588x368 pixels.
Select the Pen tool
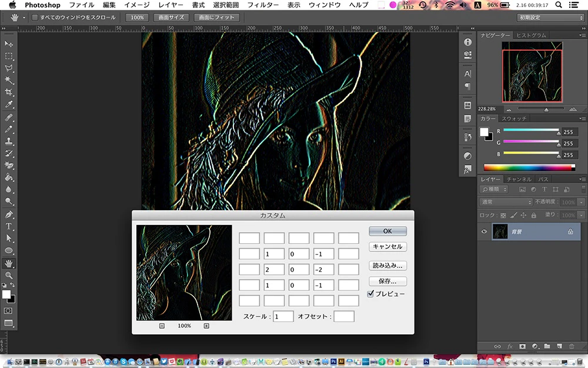[x=8, y=214]
